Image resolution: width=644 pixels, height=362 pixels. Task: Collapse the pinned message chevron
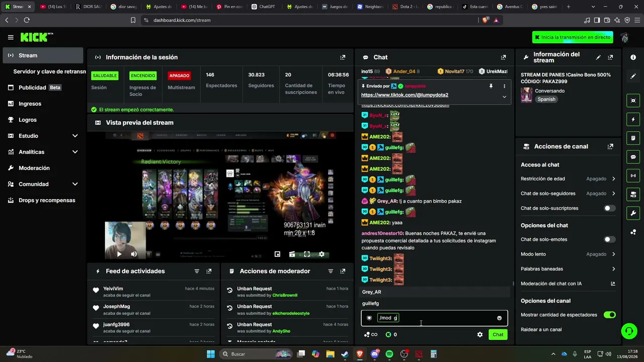pyautogui.click(x=504, y=97)
